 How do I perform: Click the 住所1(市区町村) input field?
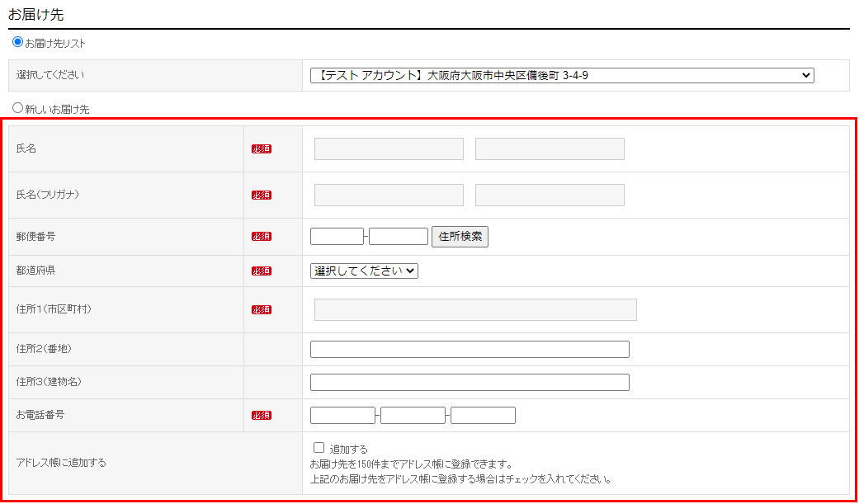point(475,310)
